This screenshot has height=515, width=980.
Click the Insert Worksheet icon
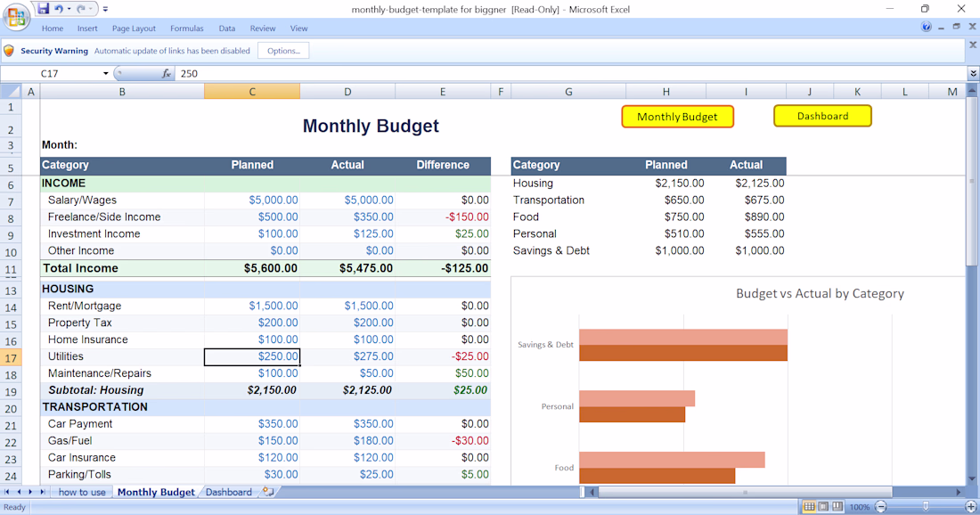[x=268, y=492]
